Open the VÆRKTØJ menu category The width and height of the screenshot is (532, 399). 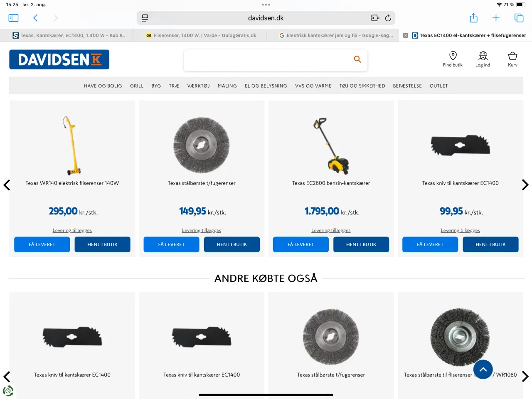[x=198, y=86]
